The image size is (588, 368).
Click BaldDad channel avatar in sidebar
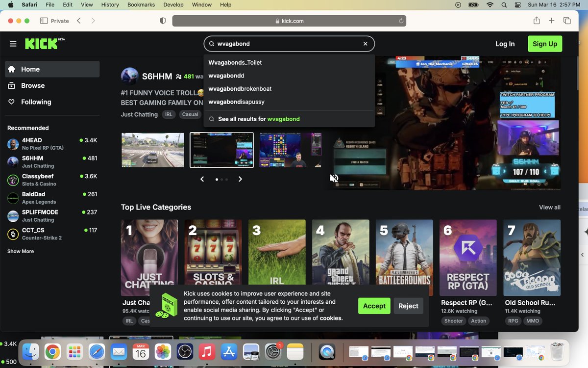pos(13,198)
